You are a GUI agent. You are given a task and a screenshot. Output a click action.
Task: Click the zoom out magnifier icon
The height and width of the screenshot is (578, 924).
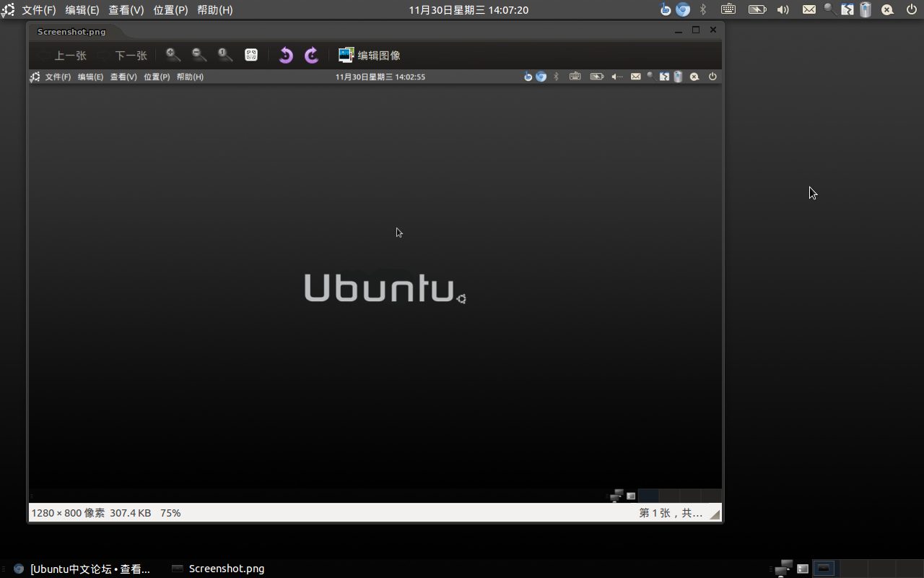tap(199, 55)
